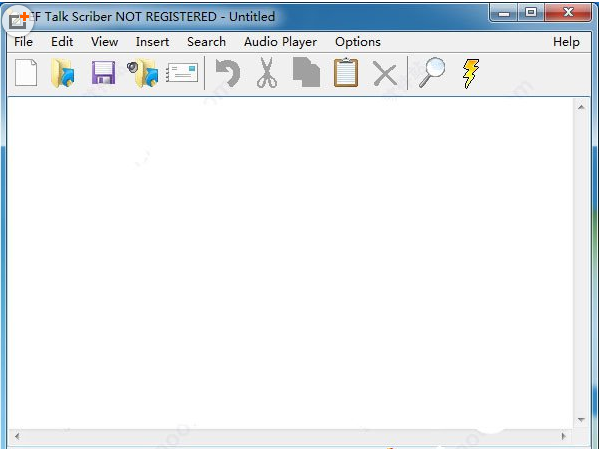Screen dimensions: 600x449
Task: Open find with magnifying glass icon
Action: click(432, 73)
